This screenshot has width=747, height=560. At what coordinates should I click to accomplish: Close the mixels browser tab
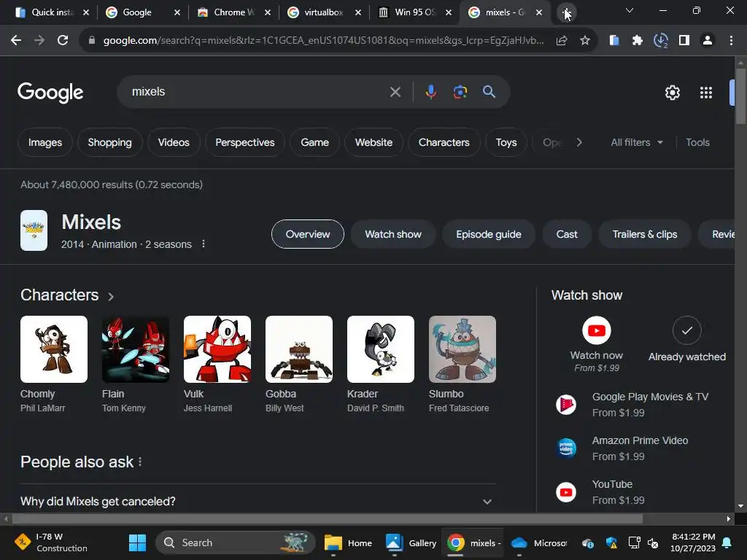(539, 13)
